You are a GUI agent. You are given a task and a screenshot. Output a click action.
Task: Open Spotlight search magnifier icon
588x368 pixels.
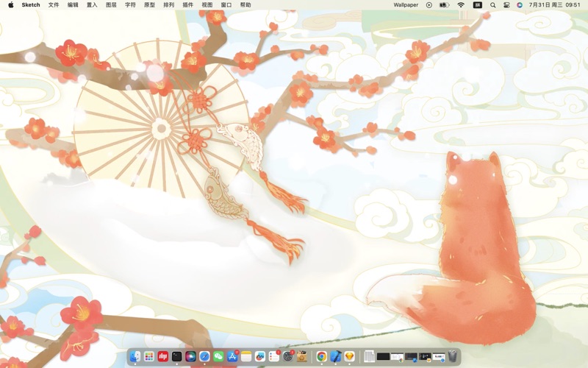[x=492, y=4]
